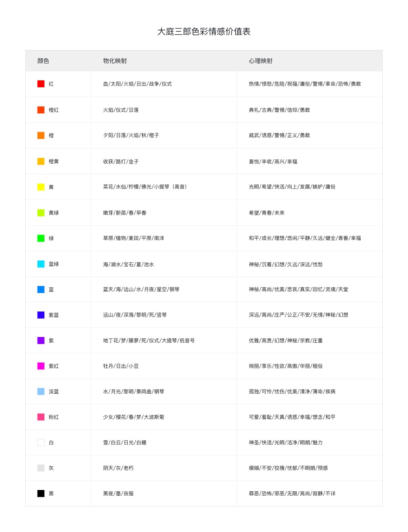This screenshot has height=532, width=408.
Task: Select the cell 夕阳/日落/火焰/秋/橙子
Action: click(164, 135)
